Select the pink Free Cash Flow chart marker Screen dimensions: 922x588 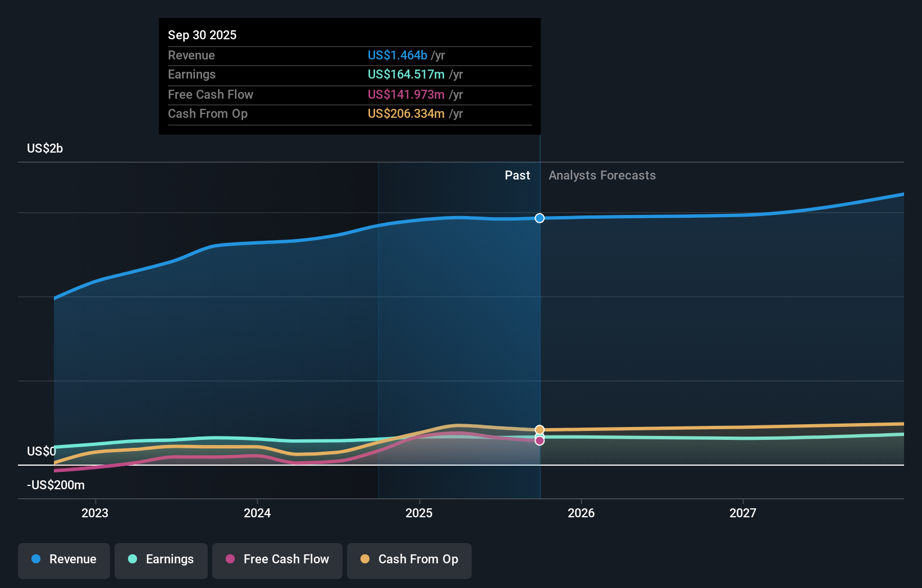[x=540, y=440]
